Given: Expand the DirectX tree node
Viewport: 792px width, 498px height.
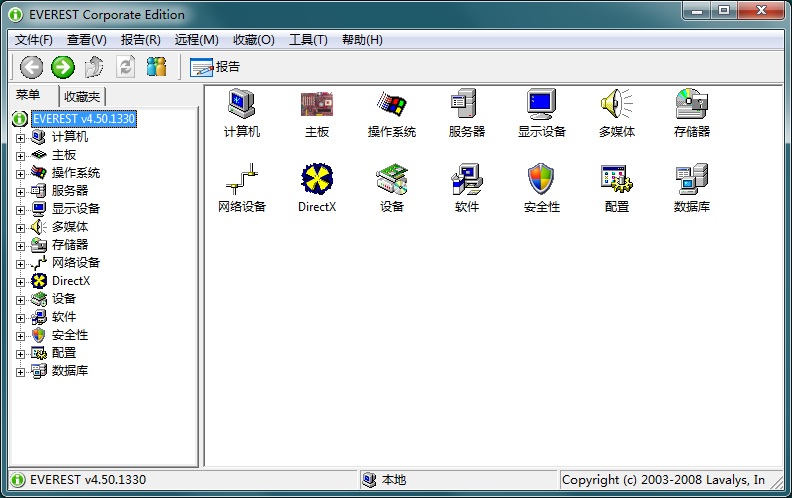Looking at the screenshot, I should 20,282.
